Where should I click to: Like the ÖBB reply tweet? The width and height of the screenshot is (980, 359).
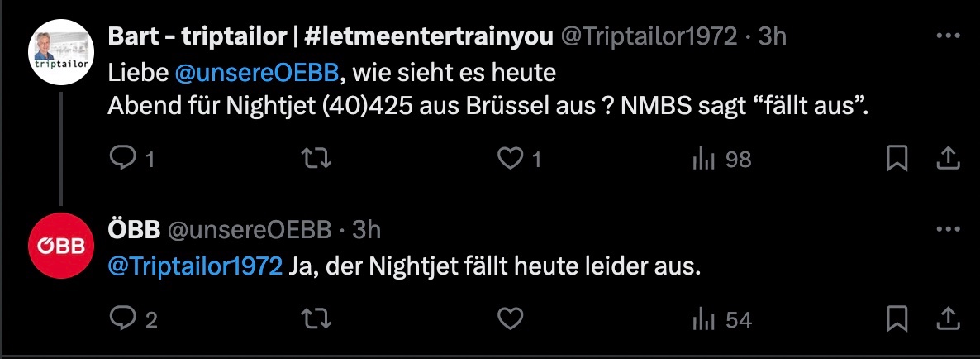tap(511, 318)
